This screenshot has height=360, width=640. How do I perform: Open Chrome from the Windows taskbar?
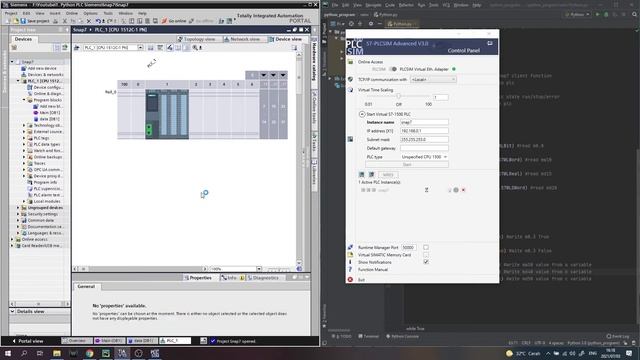coord(89,353)
